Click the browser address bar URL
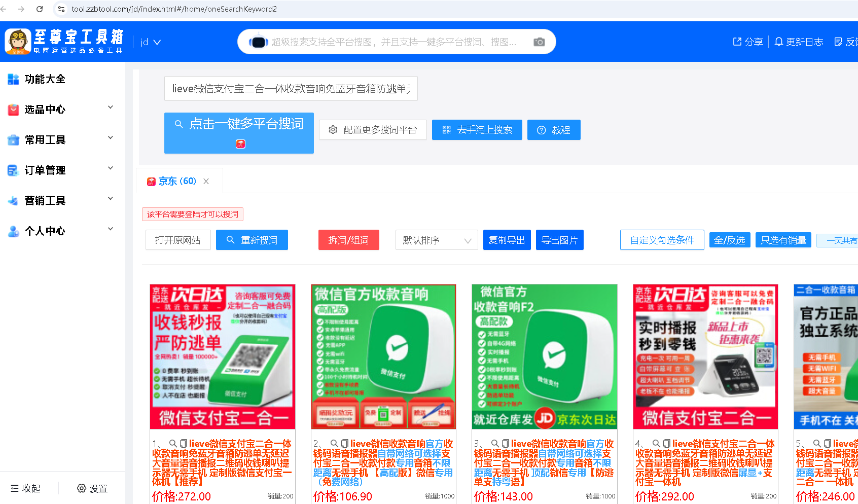858x504 pixels. point(174,9)
